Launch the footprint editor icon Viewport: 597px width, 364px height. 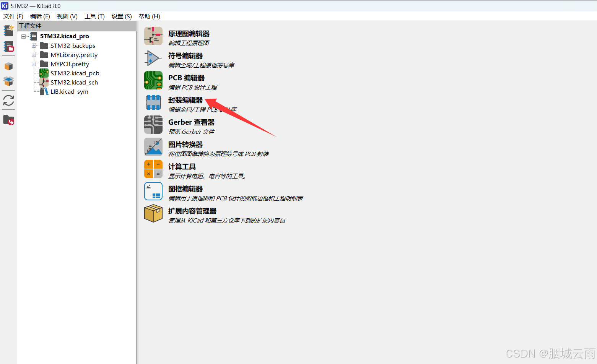[153, 102]
